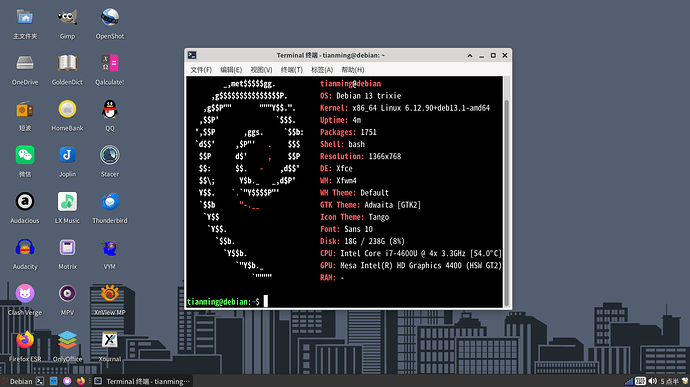Open the network signal tray icon
The height and width of the screenshot is (387, 690).
point(629,381)
